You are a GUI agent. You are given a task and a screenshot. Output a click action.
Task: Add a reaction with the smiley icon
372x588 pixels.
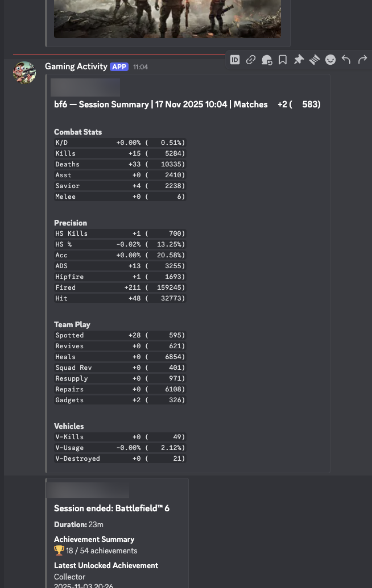330,60
